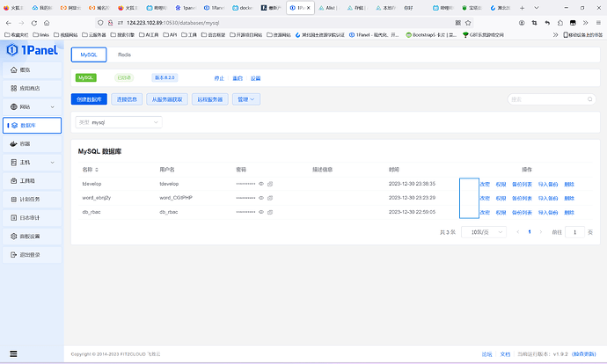Screen dimensions: 607x364
Task: Open the 计划任务 cron jobs sidebar item
Action: coord(32,200)
